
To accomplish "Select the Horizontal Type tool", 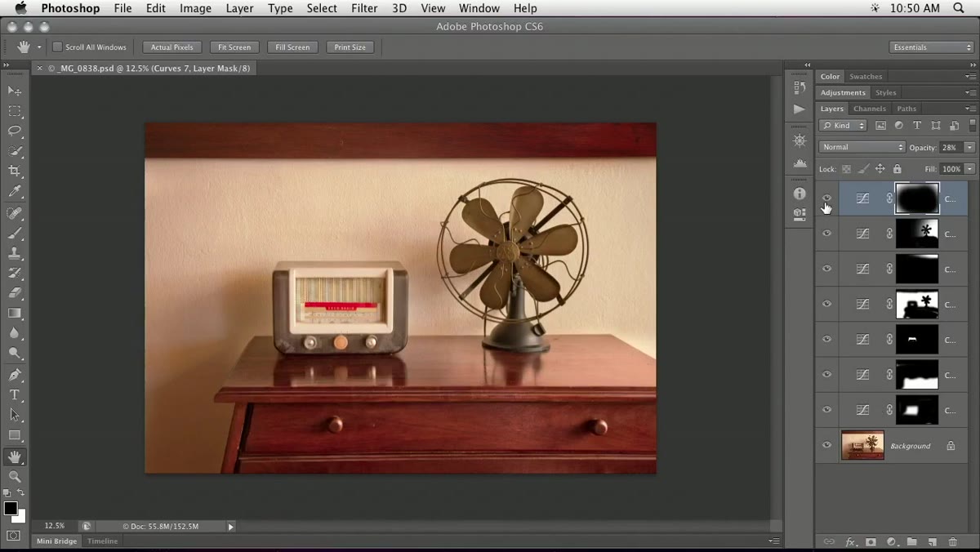I will pos(15,395).
